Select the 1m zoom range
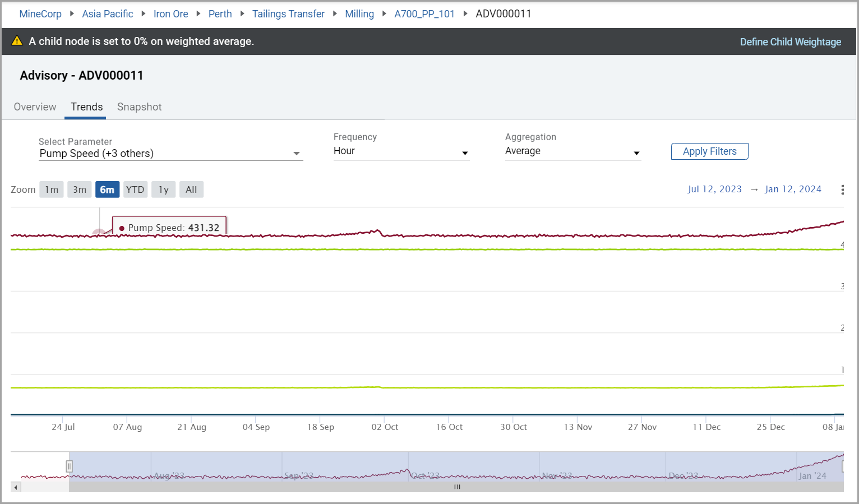The image size is (859, 504). 52,189
